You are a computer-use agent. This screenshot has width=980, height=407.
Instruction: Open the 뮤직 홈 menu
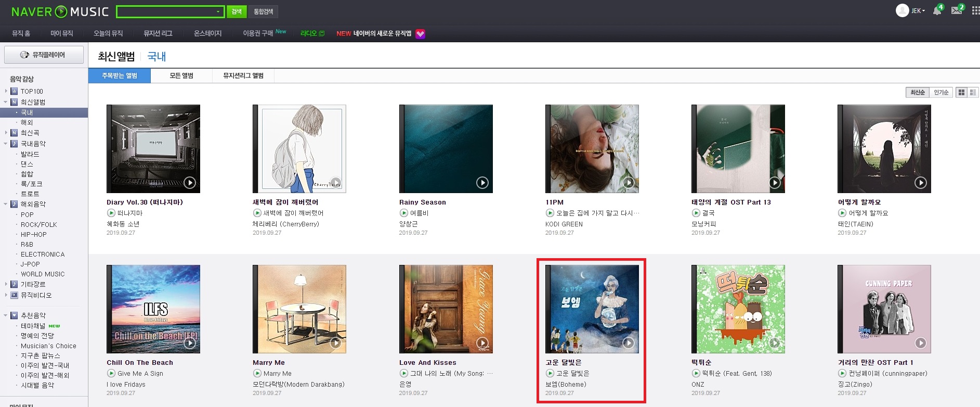[21, 33]
